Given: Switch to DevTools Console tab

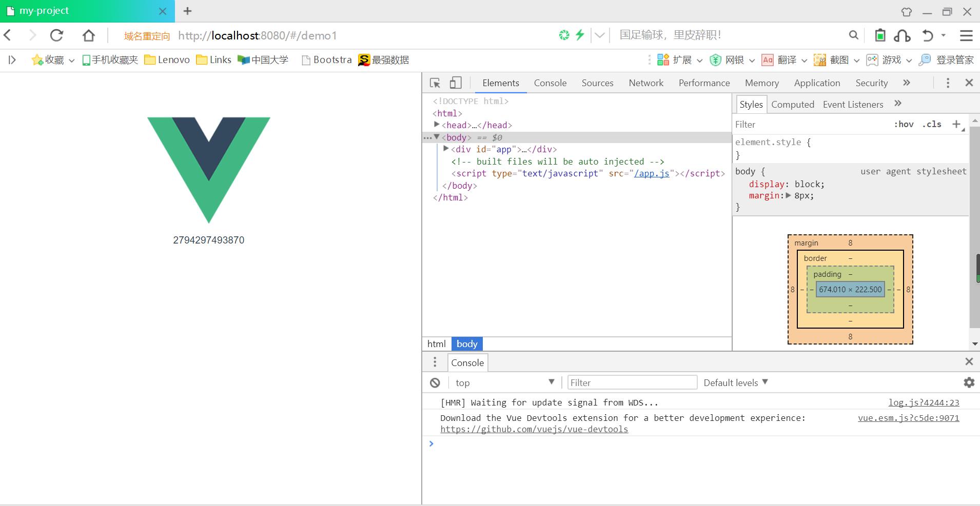Looking at the screenshot, I should 550,83.
